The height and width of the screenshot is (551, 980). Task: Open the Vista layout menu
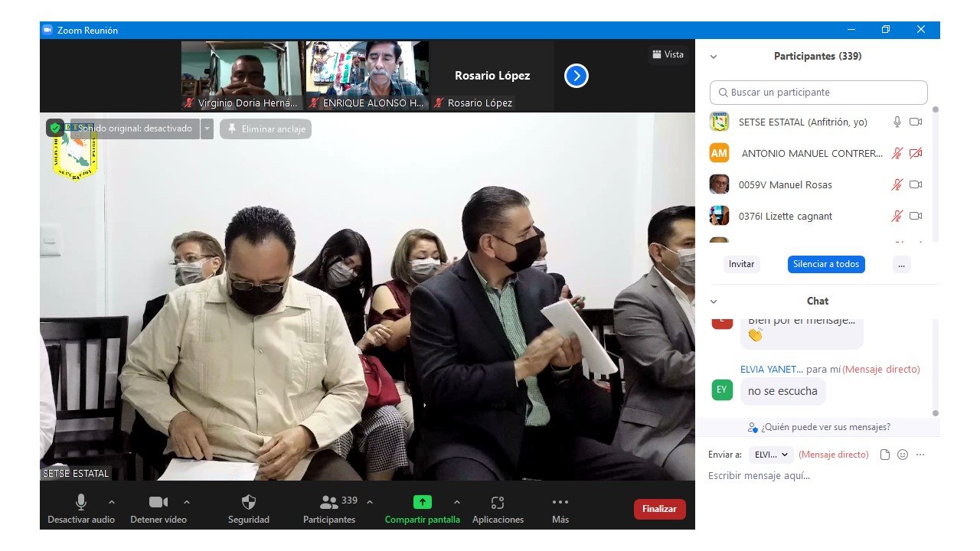pos(668,54)
